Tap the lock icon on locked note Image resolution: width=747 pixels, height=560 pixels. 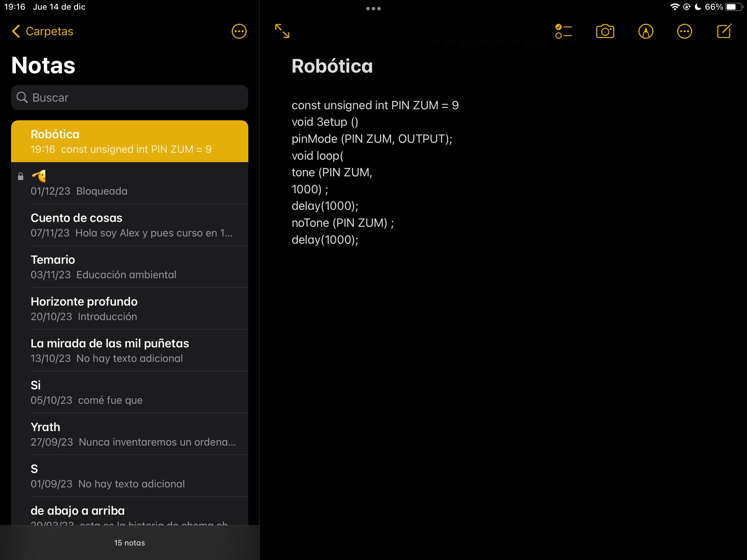click(x=21, y=177)
